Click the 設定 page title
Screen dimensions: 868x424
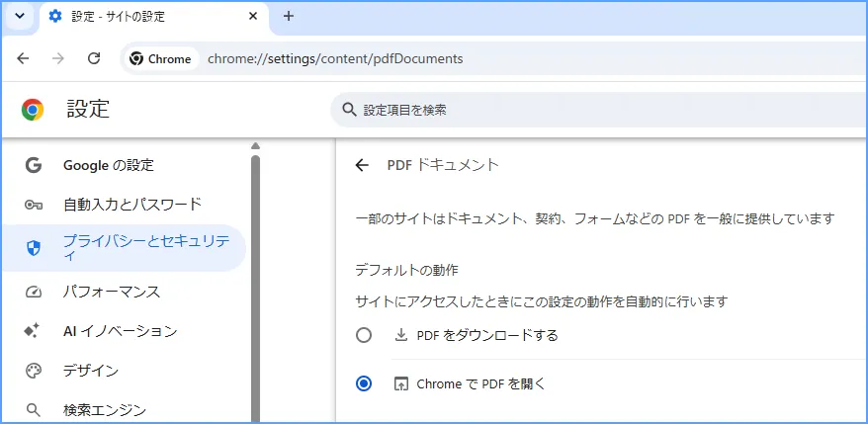click(x=89, y=109)
